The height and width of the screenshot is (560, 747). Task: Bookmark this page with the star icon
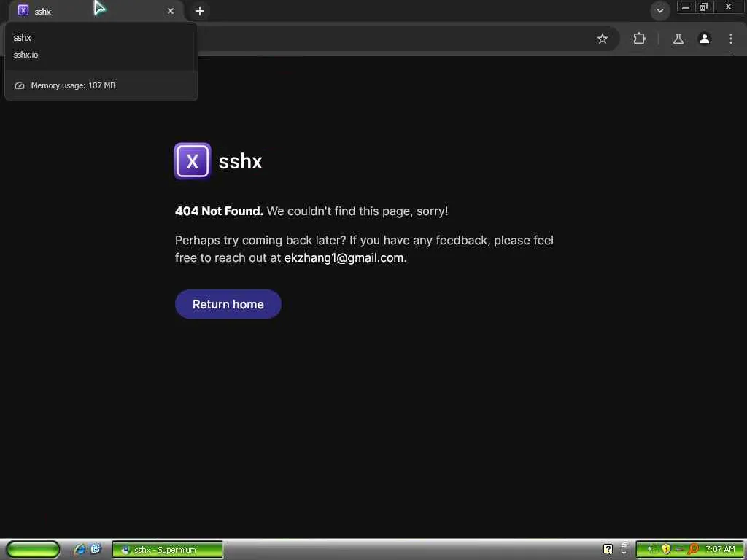pyautogui.click(x=602, y=39)
